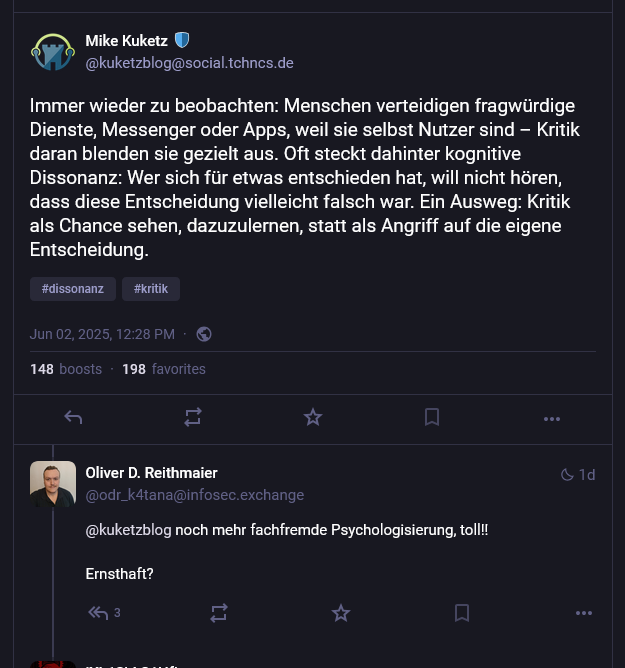Boost Mike Kuketz's post
The width and height of the screenshot is (625, 668).
point(193,418)
